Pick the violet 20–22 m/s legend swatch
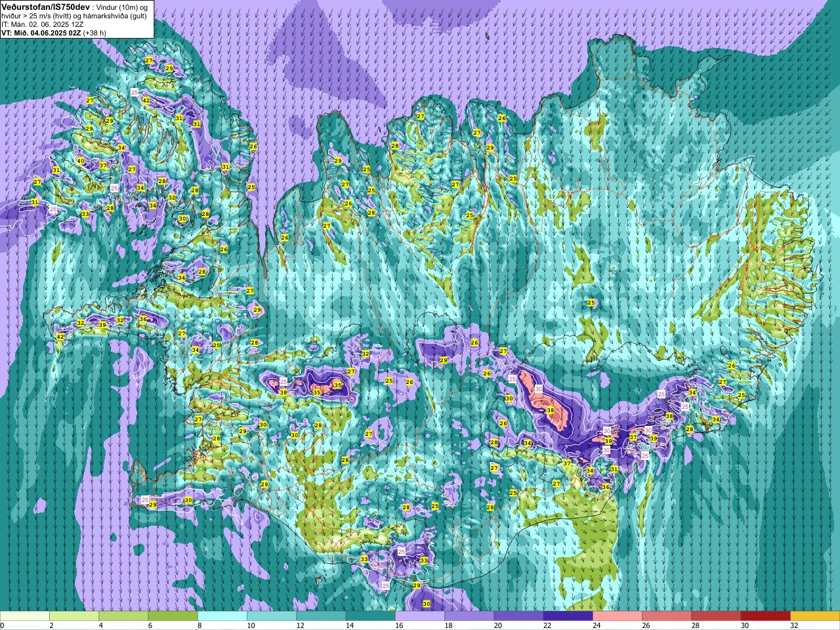840x630 pixels. 518,617
